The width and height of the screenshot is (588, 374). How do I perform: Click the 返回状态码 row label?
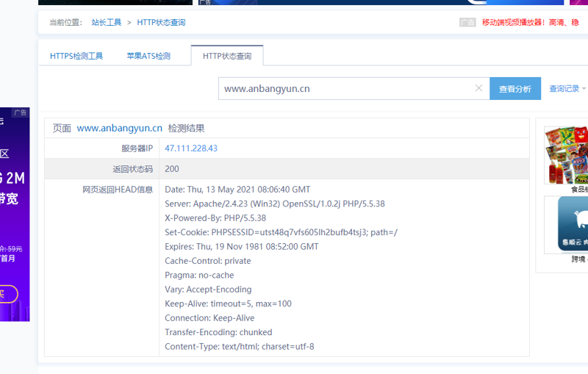[x=133, y=169]
